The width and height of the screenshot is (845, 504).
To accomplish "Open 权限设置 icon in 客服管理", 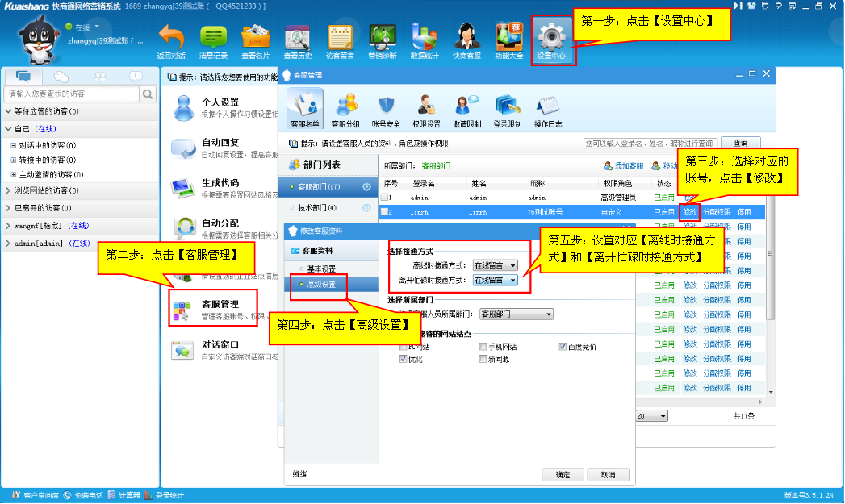I will 426,108.
